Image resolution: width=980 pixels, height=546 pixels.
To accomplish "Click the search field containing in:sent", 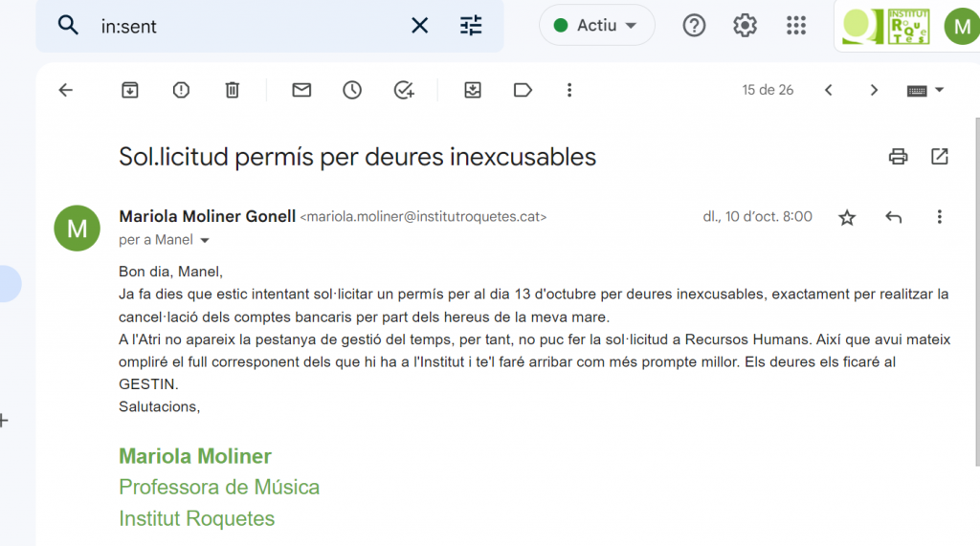I will [x=249, y=26].
